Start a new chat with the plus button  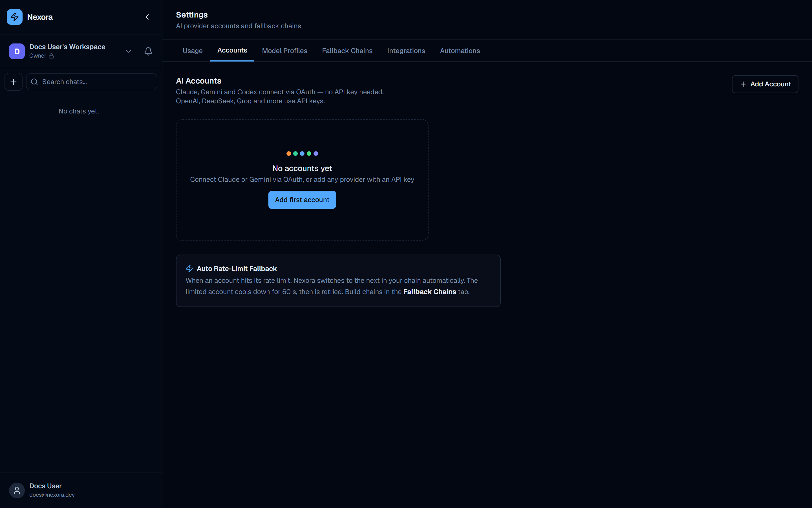[14, 82]
